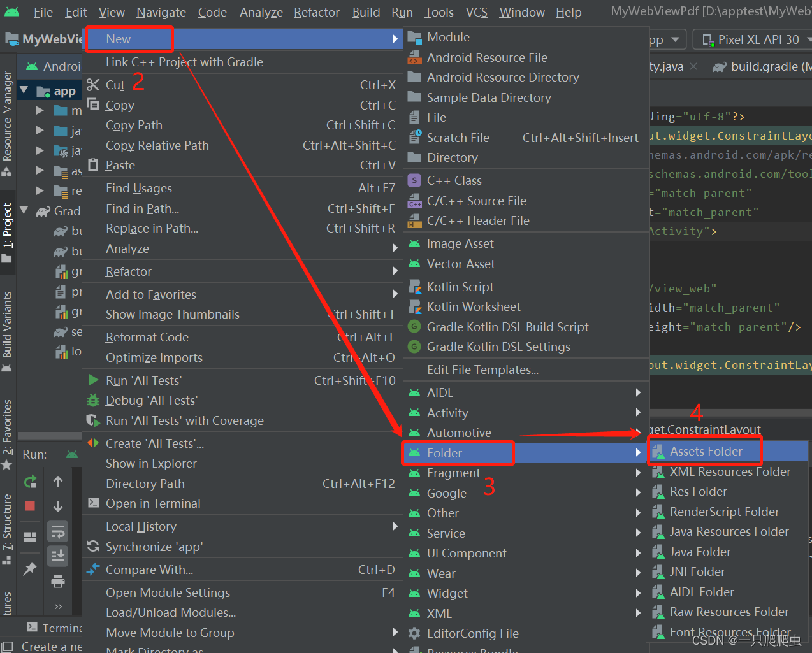
Task: Open the 1: Project side tab
Action: pos(7,233)
